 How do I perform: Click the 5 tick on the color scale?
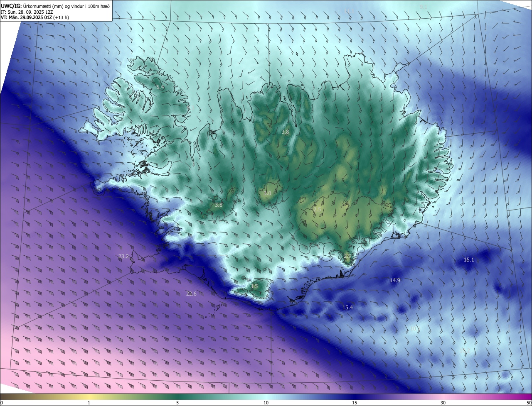click(x=177, y=403)
